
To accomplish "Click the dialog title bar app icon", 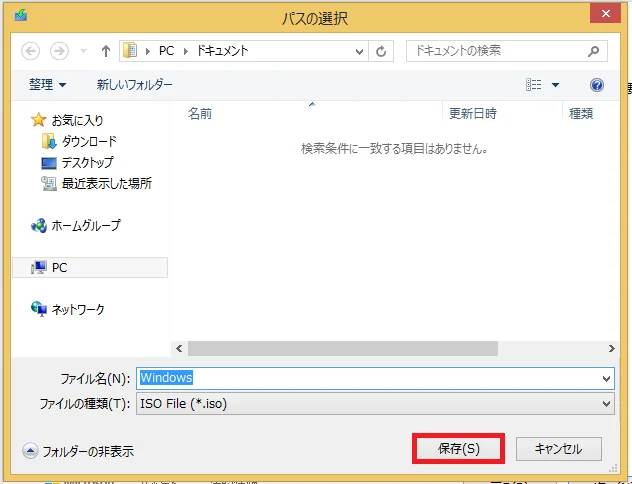I will (21, 15).
